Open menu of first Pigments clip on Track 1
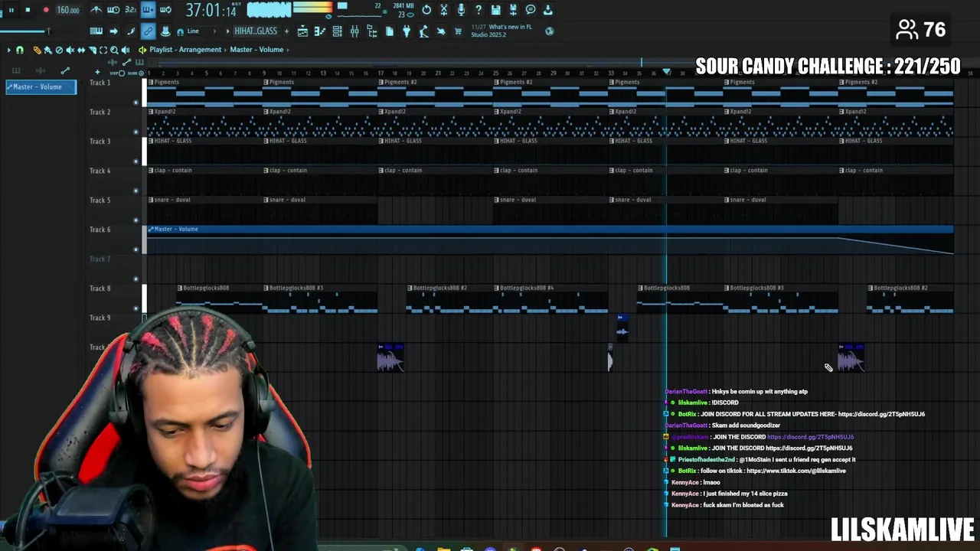 click(151, 83)
